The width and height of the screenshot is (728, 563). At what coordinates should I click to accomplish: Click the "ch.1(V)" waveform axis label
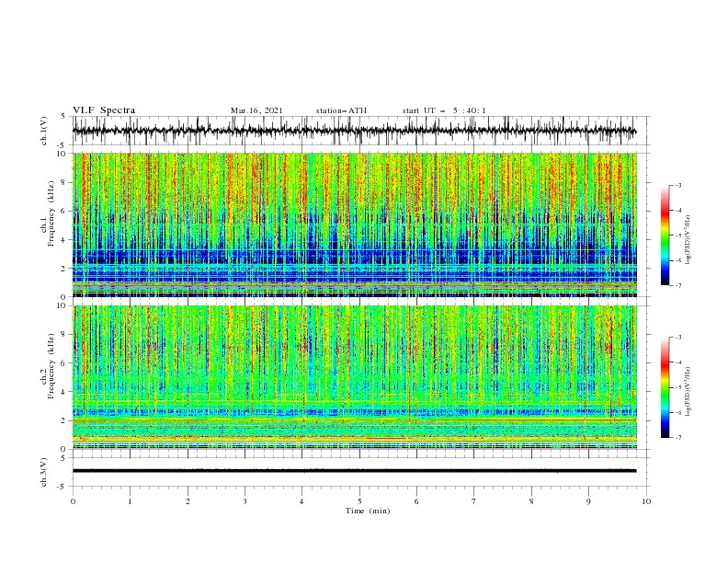pyautogui.click(x=44, y=131)
